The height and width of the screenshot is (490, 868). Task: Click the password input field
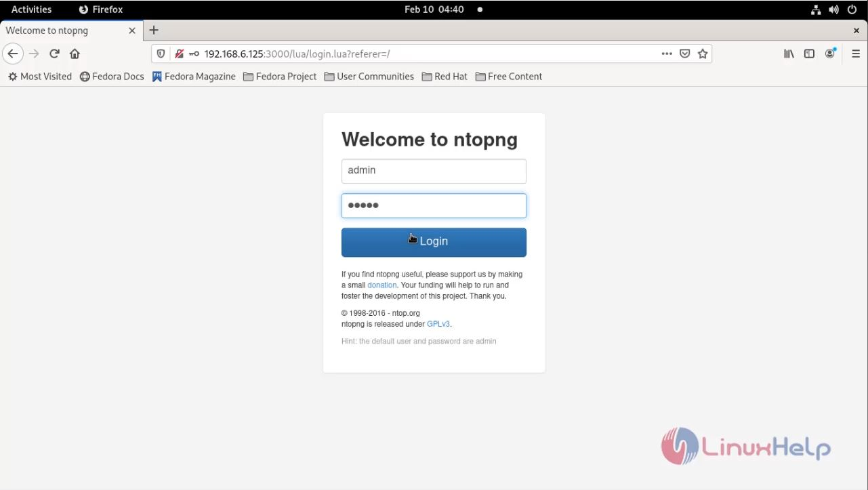pyautogui.click(x=434, y=206)
